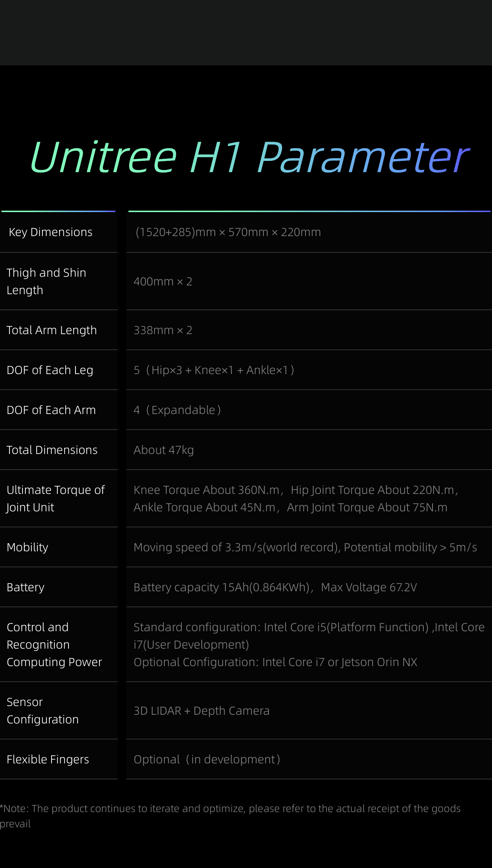Select 'Ultimate Torque of Joint Unit' label
Screen dimensions: 492x868
coord(56,499)
